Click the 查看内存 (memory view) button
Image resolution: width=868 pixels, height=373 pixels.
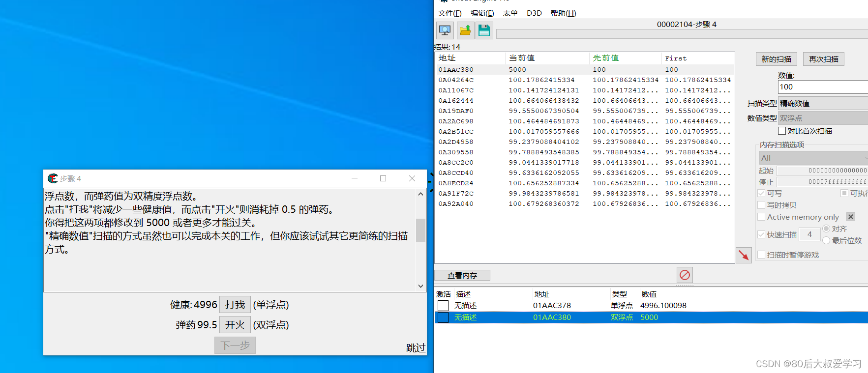[462, 275]
